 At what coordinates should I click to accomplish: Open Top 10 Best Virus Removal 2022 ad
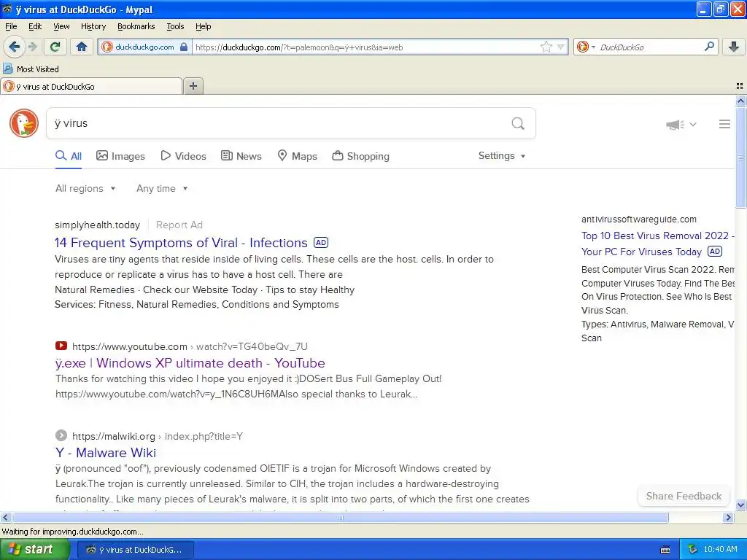(657, 244)
